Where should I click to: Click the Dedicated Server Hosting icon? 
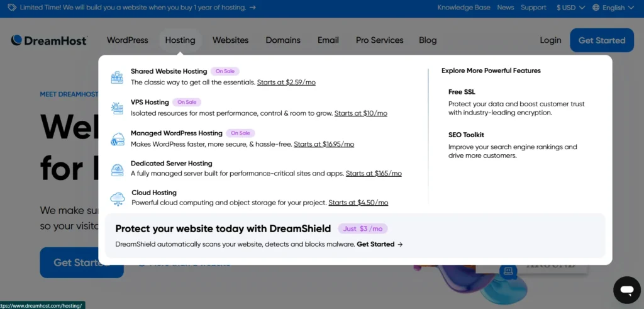click(x=117, y=169)
